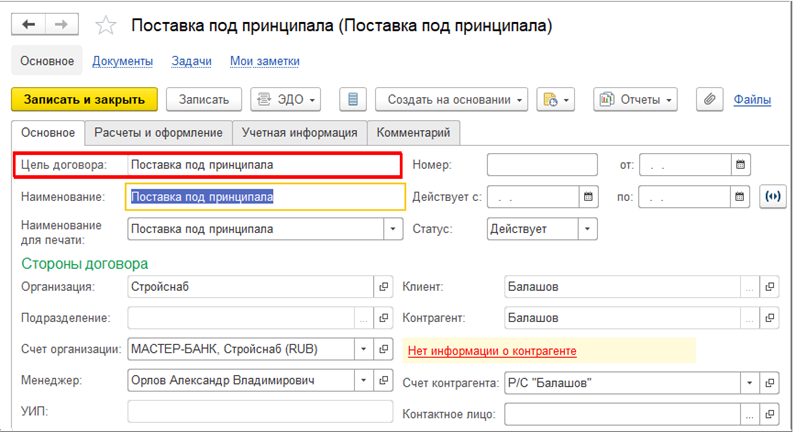Open the Учетная информация tab

tap(300, 132)
